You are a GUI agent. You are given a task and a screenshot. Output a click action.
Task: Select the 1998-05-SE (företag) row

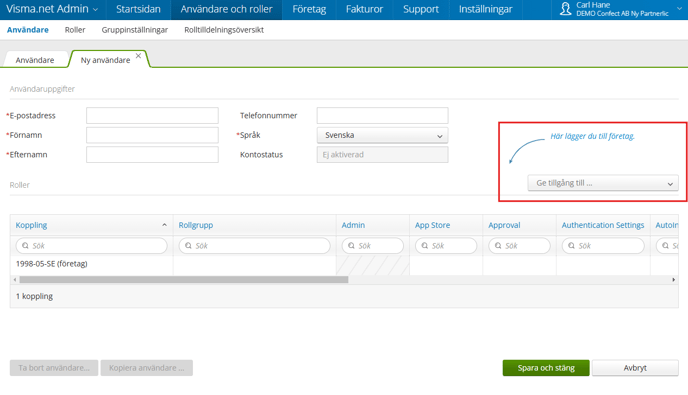[x=344, y=264]
